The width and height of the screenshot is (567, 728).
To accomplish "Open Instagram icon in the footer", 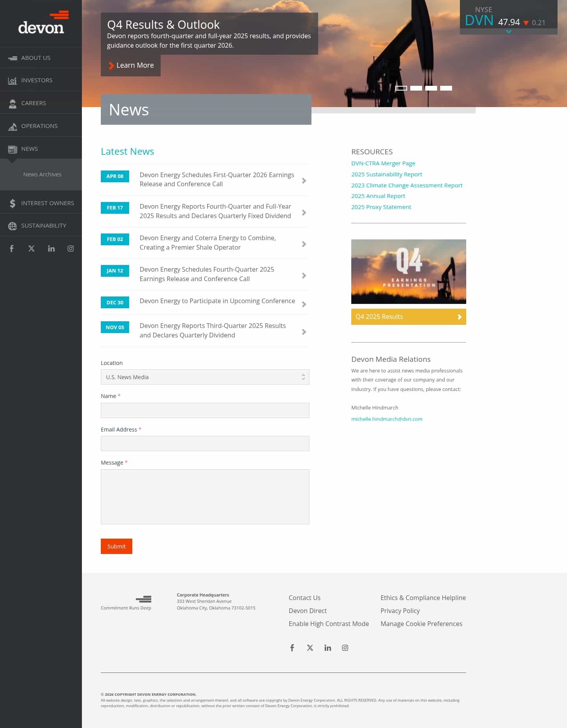I will [x=345, y=648].
